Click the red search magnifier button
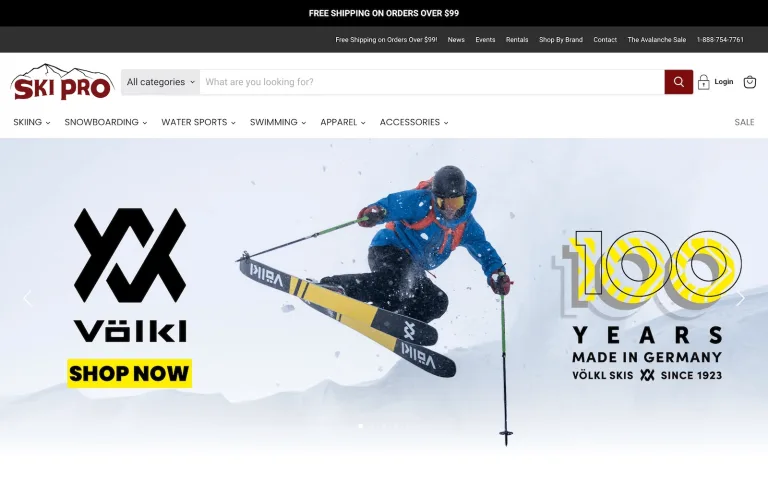This screenshot has height=496, width=768. (678, 82)
